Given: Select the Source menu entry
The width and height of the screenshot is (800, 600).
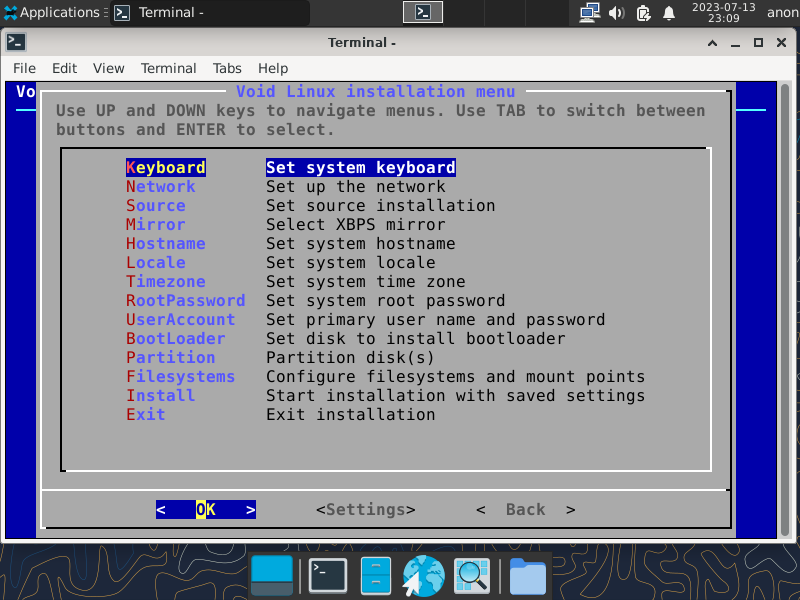Looking at the screenshot, I should (156, 206).
